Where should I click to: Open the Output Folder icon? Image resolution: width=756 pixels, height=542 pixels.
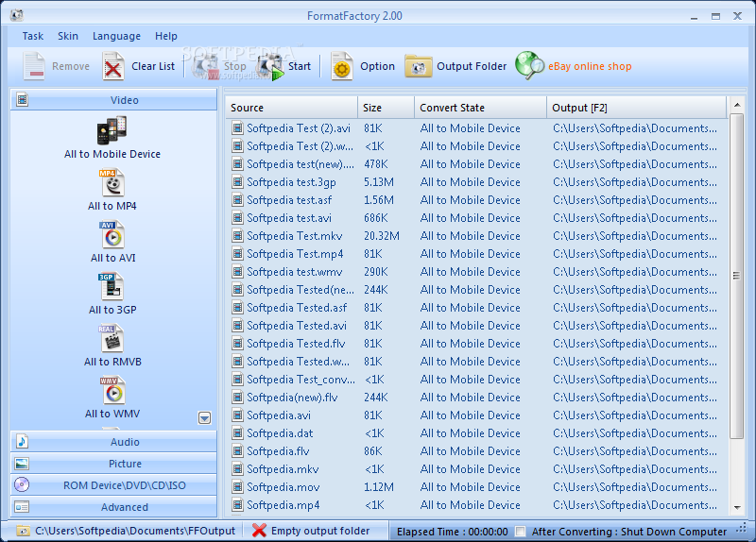click(418, 66)
